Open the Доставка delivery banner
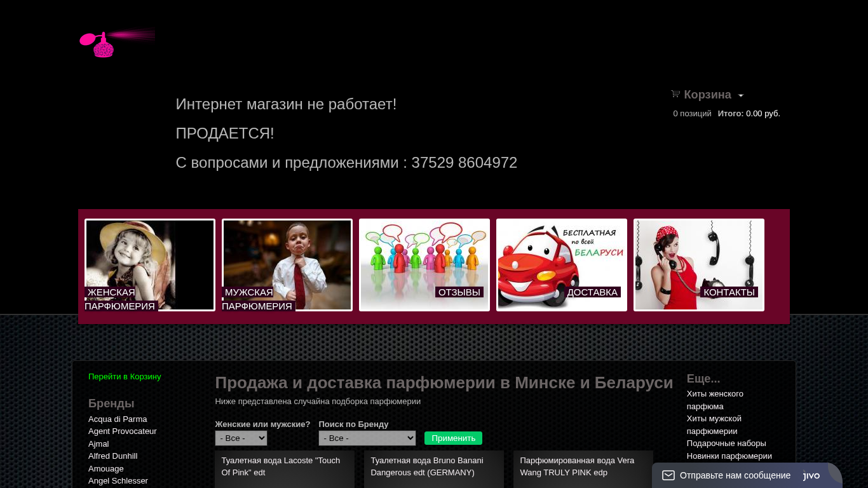 [x=562, y=265]
